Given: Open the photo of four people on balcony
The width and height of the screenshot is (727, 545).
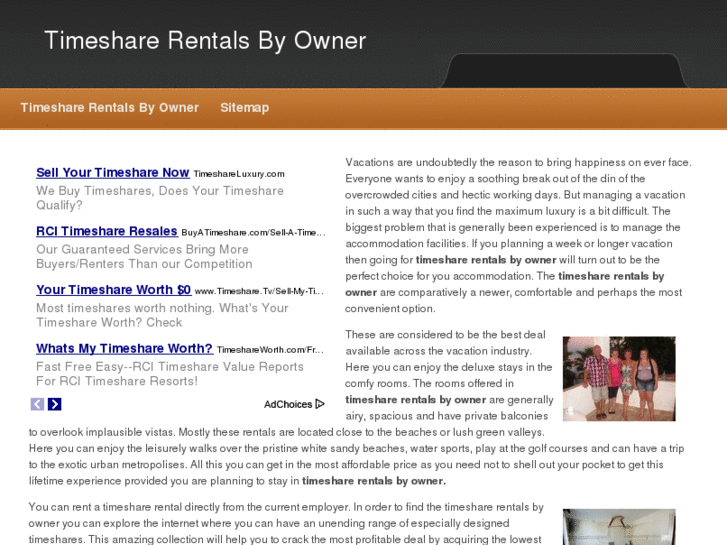Looking at the screenshot, I should [x=619, y=378].
